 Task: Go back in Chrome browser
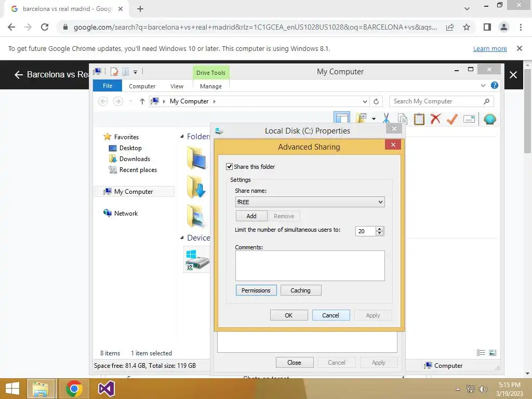coord(11,27)
